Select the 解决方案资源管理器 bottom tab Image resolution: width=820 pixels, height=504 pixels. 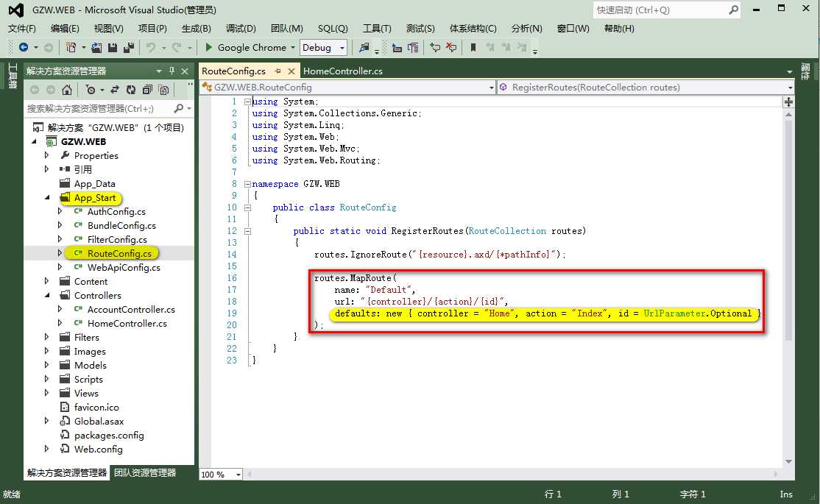click(67, 472)
